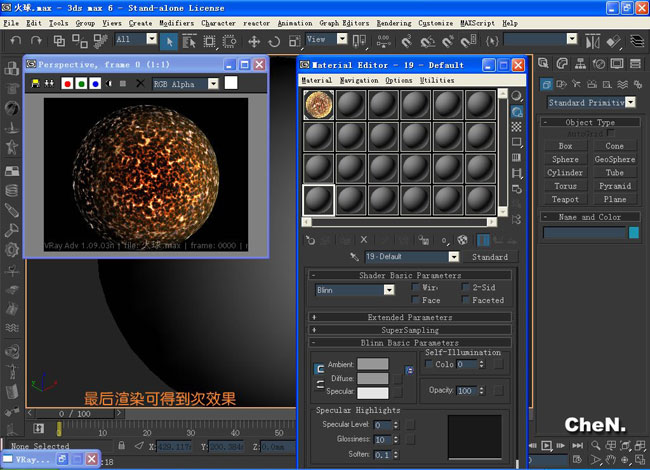This screenshot has width=650, height=470.
Task: Toggle the selection lock padlock icon
Action: click(x=121, y=446)
